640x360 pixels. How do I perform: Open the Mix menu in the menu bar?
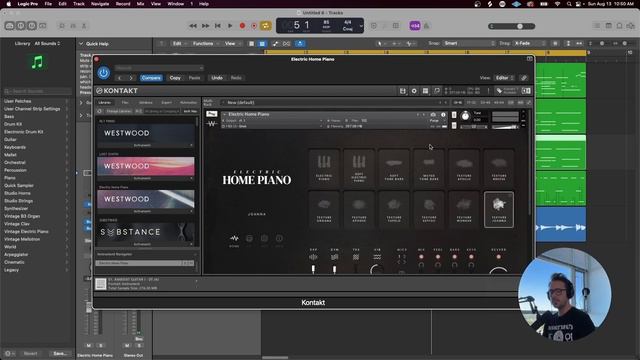140,4
